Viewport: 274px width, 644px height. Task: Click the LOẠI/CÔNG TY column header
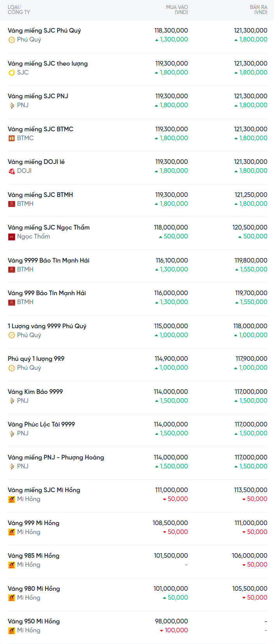[19, 10]
